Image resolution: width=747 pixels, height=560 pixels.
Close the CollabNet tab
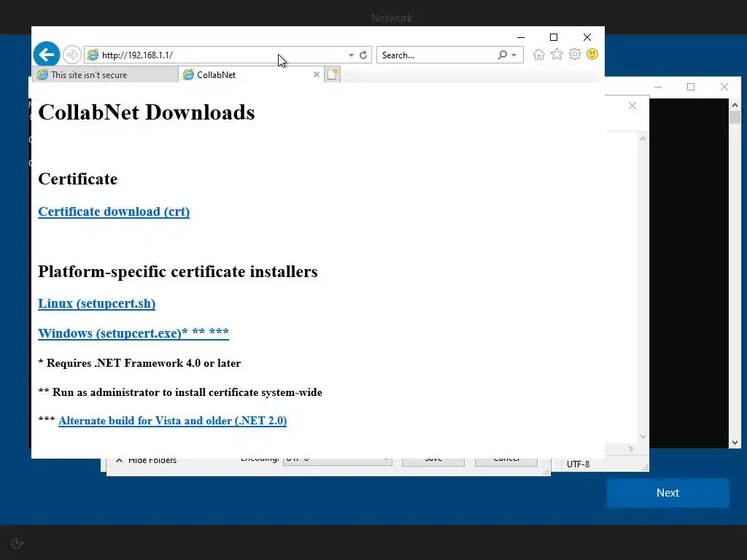click(x=317, y=75)
